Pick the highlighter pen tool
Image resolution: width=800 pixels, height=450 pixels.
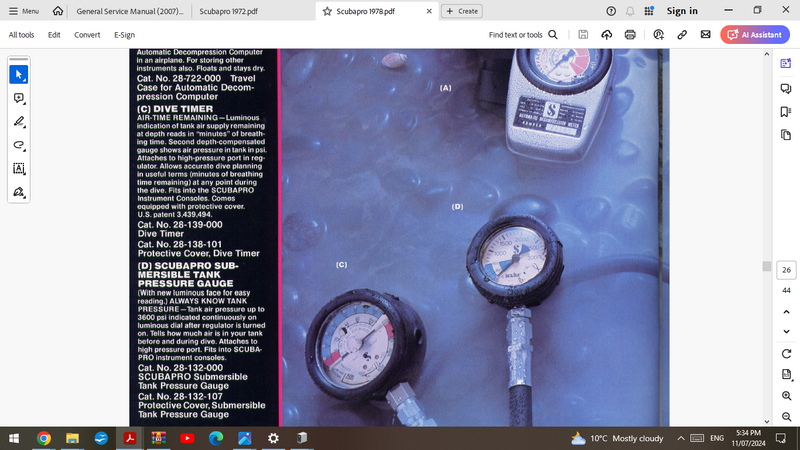19,122
